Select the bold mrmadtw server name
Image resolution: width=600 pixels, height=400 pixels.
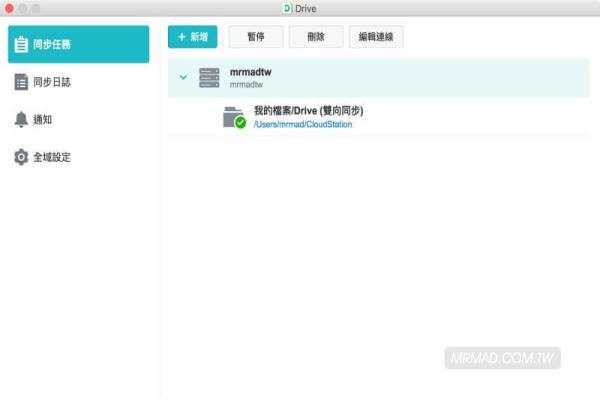(251, 72)
